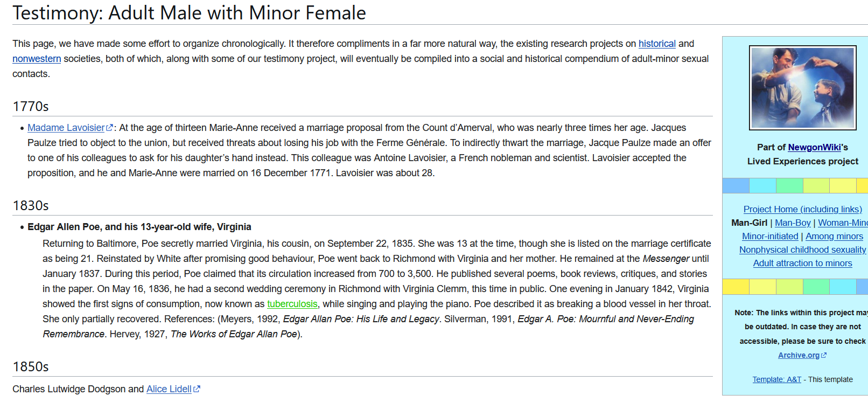Select the Man-Boy testimony section link
This screenshot has height=409, width=868.
793,223
